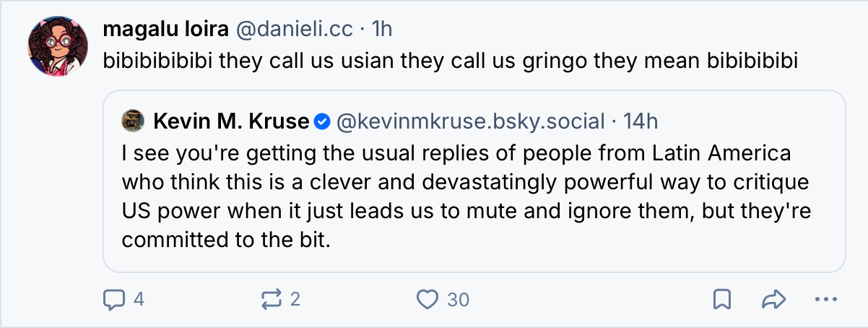Screen dimensions: 868x328
Task: Open the three-dot more options menu
Action: tap(823, 299)
